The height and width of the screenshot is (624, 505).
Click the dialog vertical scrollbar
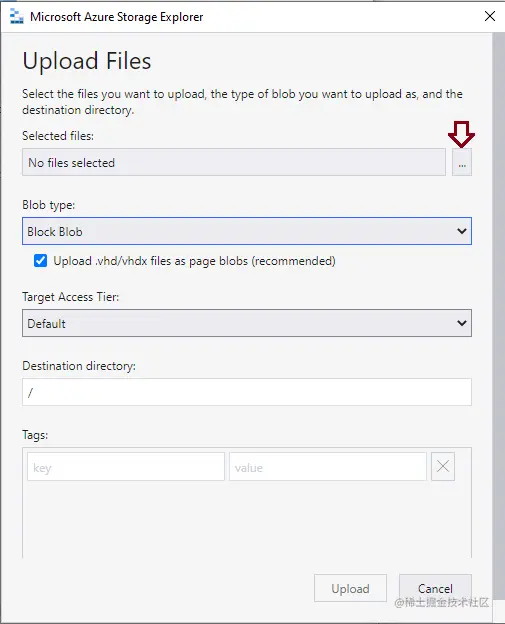pyautogui.click(x=499, y=318)
